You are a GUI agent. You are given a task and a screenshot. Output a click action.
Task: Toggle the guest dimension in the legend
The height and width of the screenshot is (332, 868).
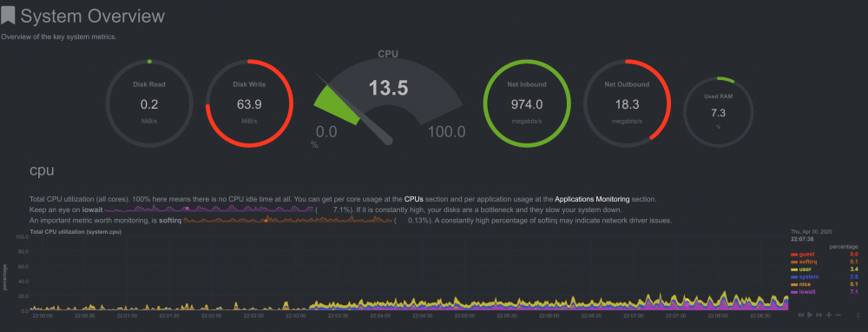click(806, 255)
